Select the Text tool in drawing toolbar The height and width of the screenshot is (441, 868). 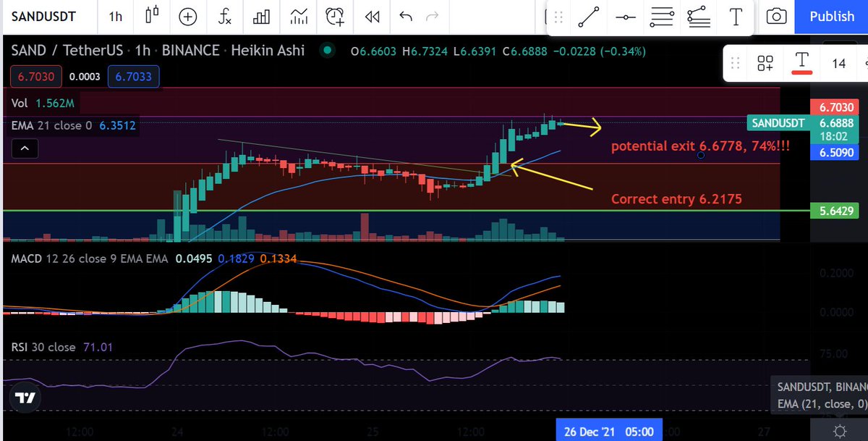coord(736,16)
